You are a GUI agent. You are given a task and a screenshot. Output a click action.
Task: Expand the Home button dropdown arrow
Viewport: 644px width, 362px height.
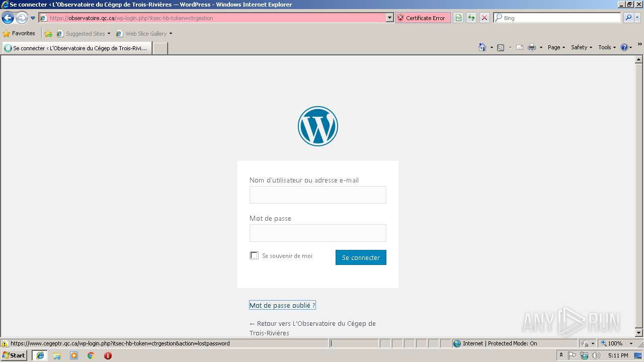[491, 47]
